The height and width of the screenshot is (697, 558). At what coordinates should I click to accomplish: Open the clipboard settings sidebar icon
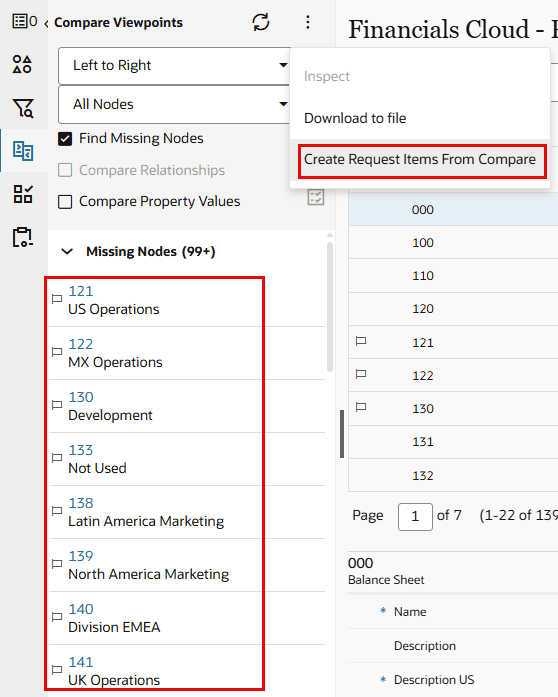click(x=23, y=237)
